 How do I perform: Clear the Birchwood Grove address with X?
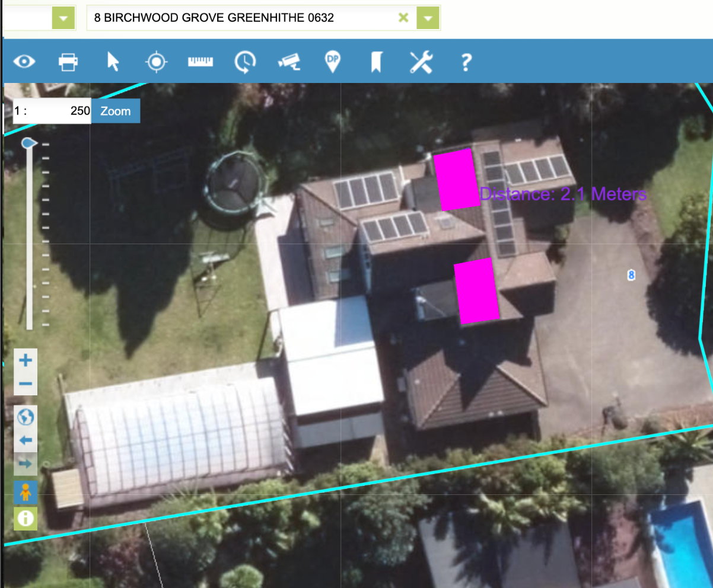coord(403,18)
